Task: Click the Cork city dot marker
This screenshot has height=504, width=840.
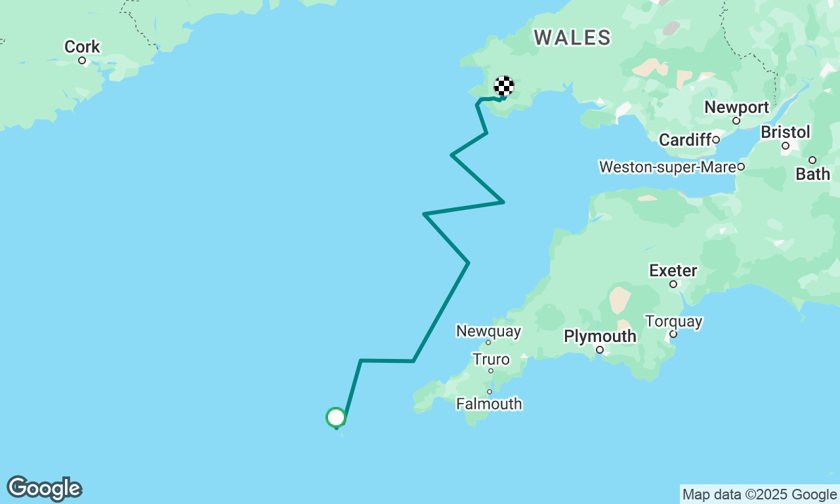Action: 82,60
